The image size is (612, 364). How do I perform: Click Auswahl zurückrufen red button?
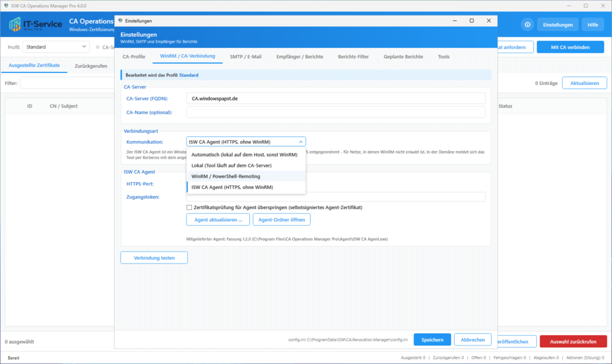573,342
